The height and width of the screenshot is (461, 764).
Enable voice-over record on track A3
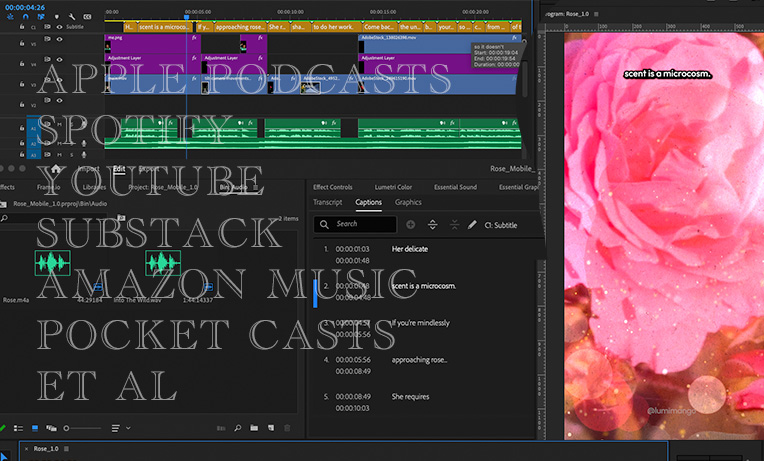[x=84, y=154]
